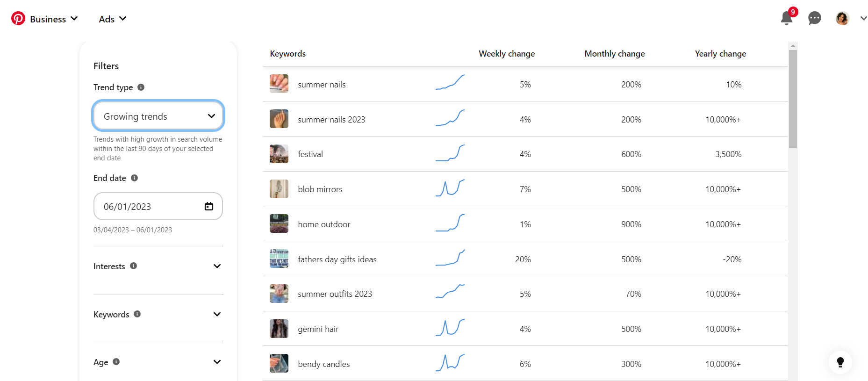The height and width of the screenshot is (381, 868).
Task: Open the messages chat bubble icon
Action: (x=814, y=19)
